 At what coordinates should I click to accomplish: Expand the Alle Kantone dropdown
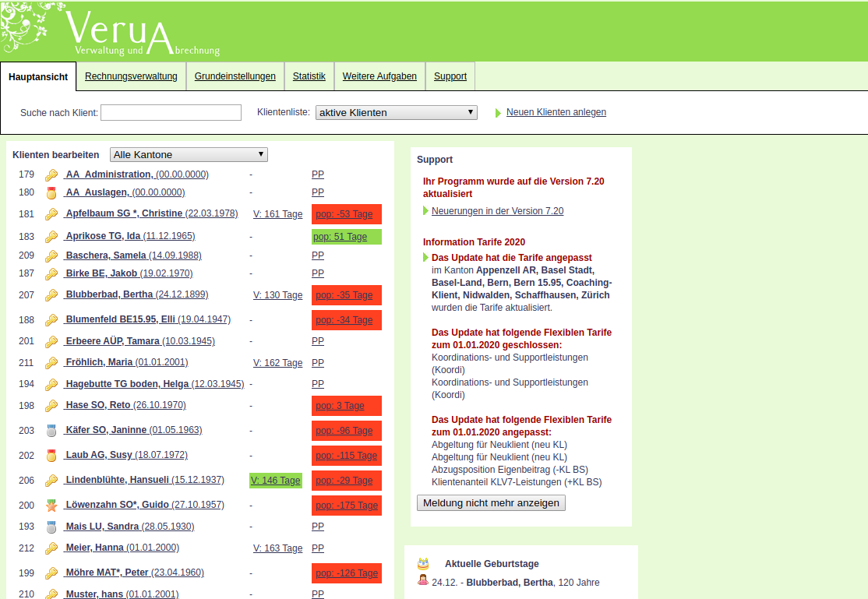(x=189, y=154)
